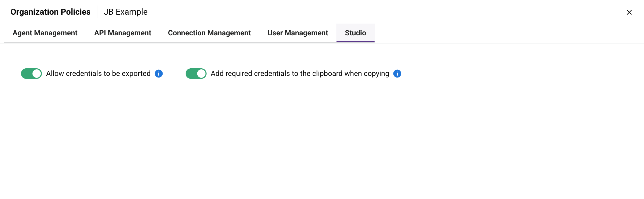The height and width of the screenshot is (199, 644).
Task: Click the JB Example organization name
Action: pos(126,12)
